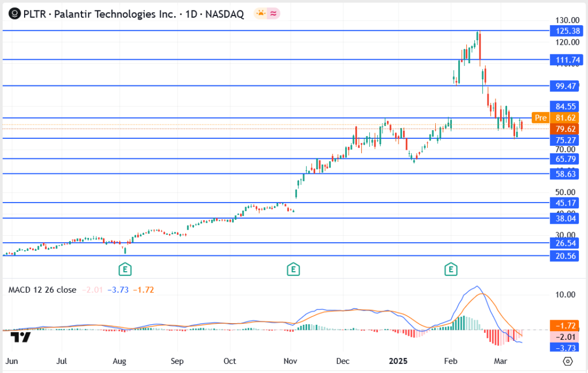
Task: Click the sun pre-market session icon
Action: click(261, 14)
